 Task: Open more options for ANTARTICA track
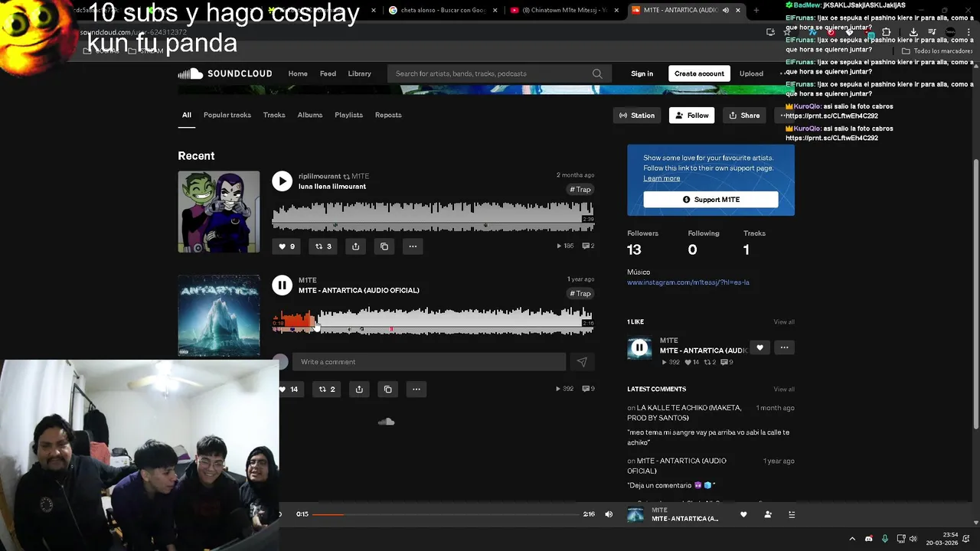416,390
